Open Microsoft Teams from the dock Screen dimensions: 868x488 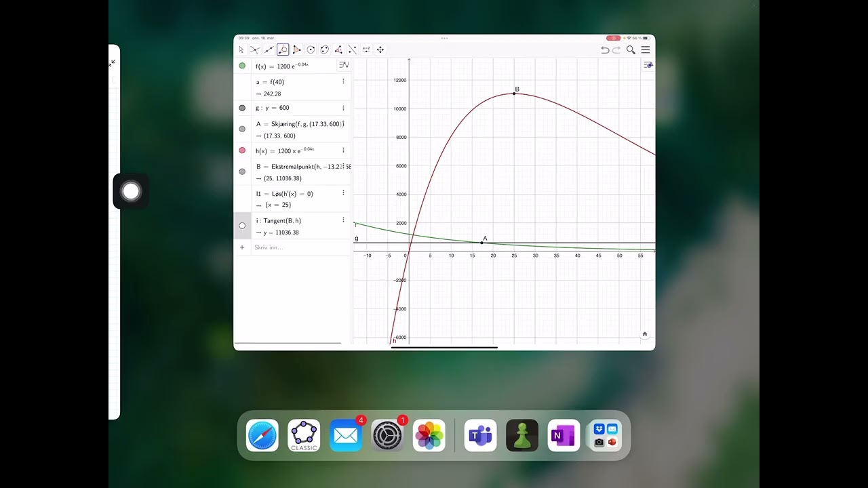pos(481,435)
